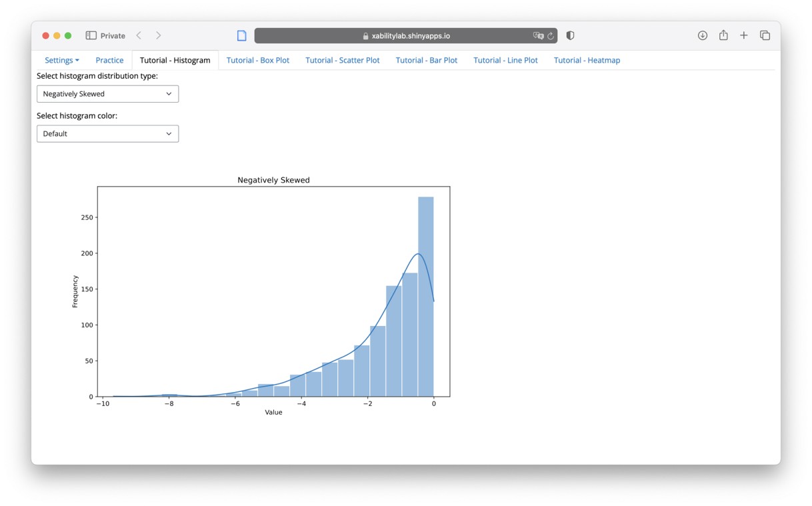Reload the page with the refresh icon

click(551, 36)
